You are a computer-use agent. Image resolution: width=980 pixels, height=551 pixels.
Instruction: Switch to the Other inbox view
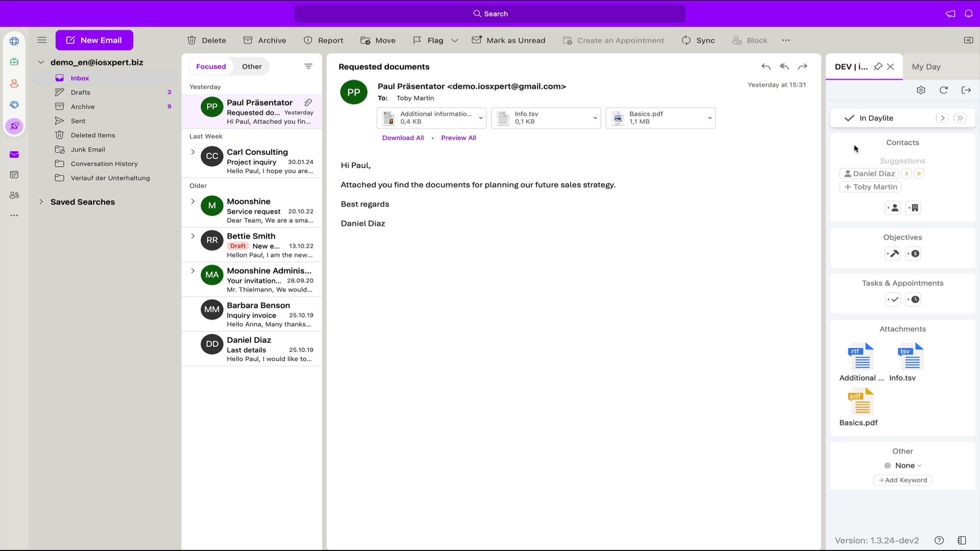[x=251, y=66]
